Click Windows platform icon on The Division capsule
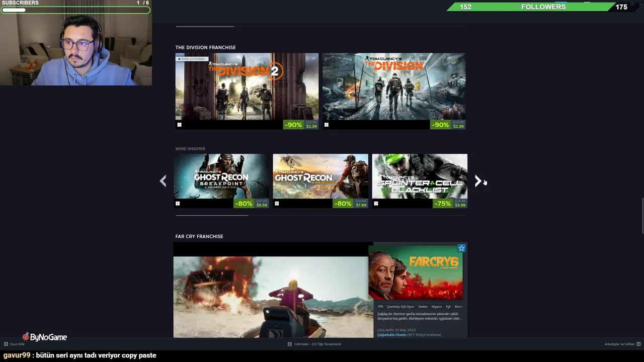This screenshot has height=362, width=644. click(x=326, y=125)
